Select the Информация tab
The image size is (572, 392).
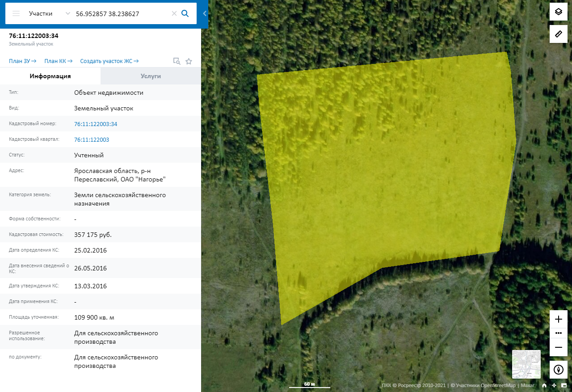coord(50,76)
